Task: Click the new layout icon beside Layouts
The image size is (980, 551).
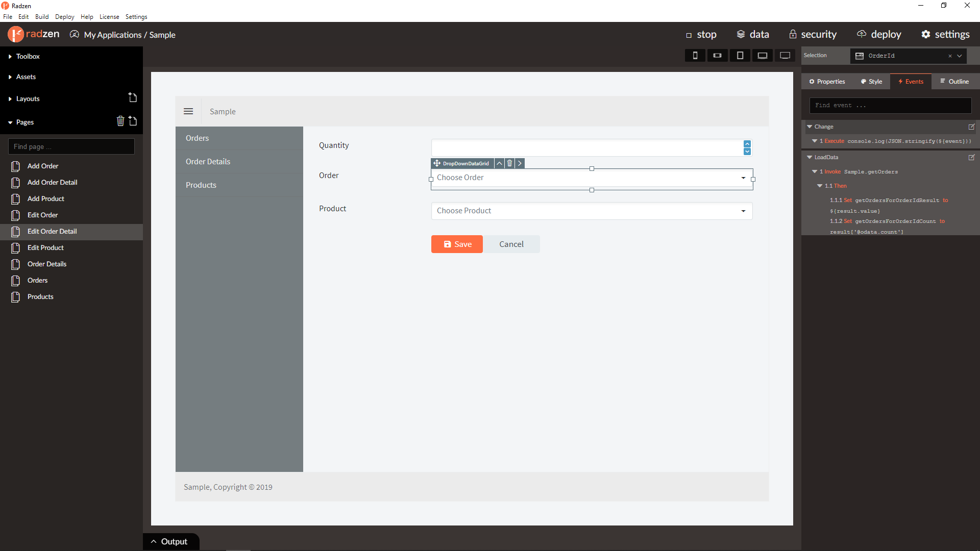Action: [x=133, y=98]
